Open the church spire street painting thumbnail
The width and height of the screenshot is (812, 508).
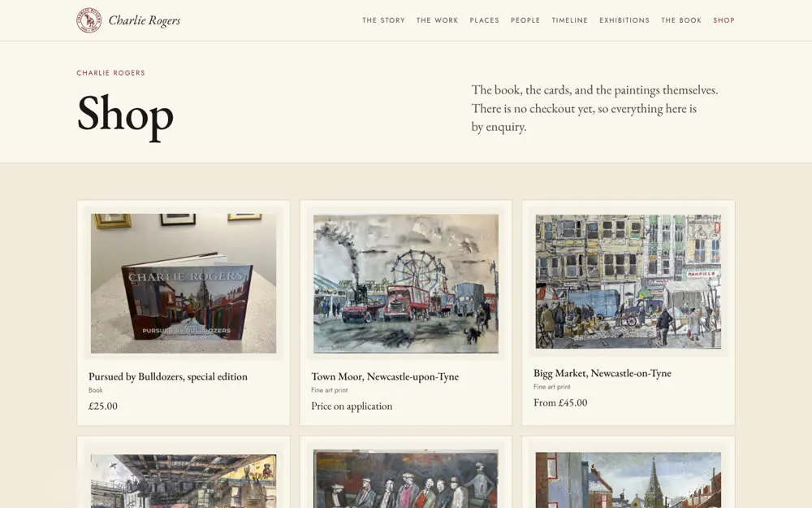tap(628, 480)
